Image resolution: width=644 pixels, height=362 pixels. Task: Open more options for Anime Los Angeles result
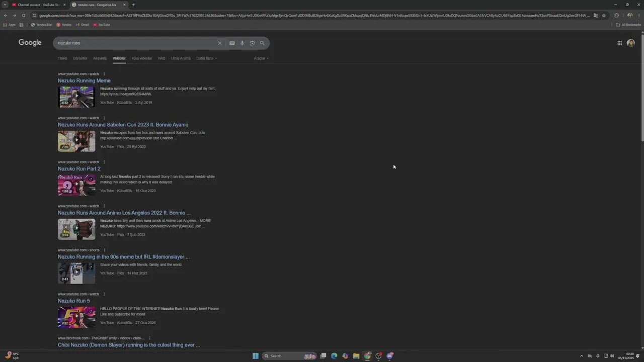click(104, 206)
